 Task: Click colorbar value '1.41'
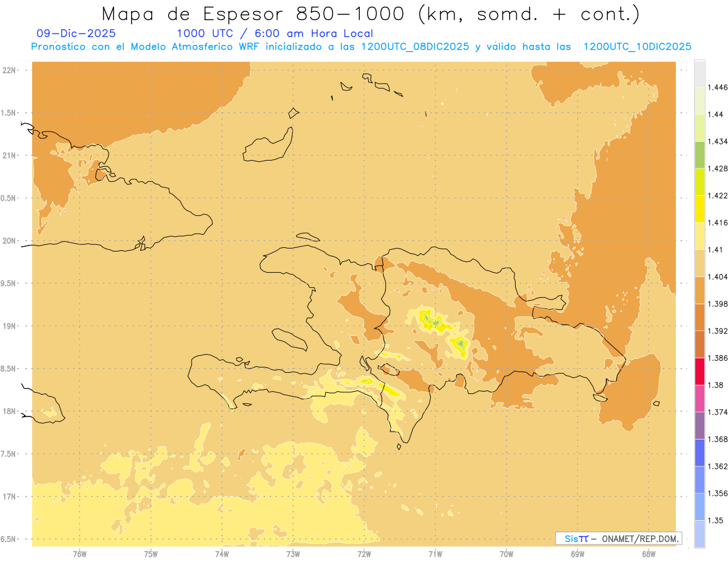point(715,250)
